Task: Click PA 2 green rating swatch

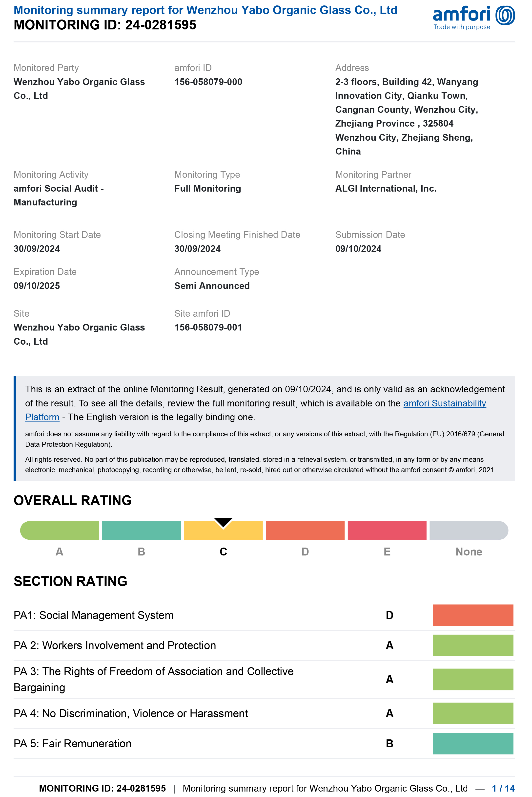Action: (473, 645)
